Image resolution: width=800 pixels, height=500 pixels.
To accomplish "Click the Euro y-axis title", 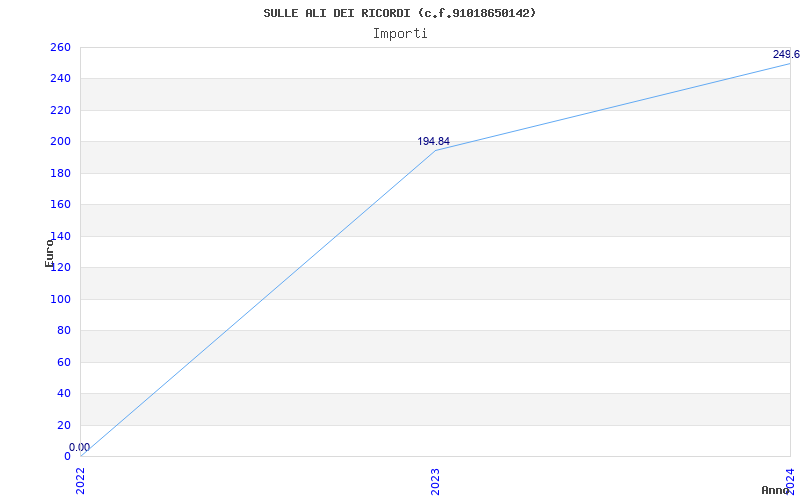I will click(49, 253).
